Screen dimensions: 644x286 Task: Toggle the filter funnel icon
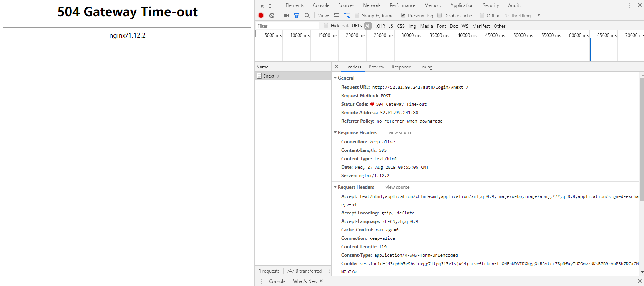tap(297, 15)
